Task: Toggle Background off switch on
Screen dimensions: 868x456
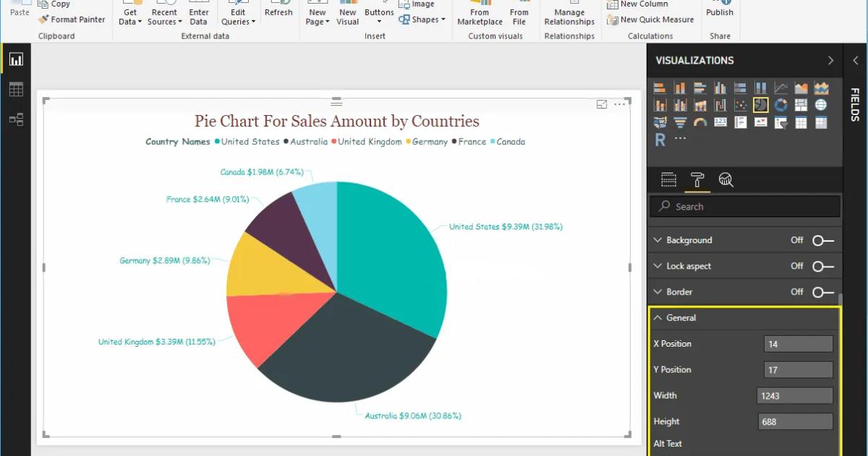Action: 821,240
